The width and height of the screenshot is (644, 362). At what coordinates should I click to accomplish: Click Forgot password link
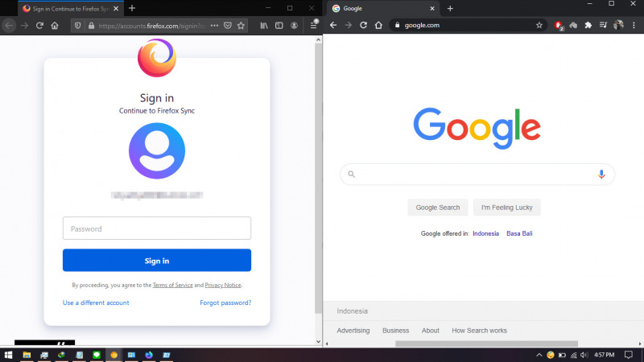coord(225,302)
